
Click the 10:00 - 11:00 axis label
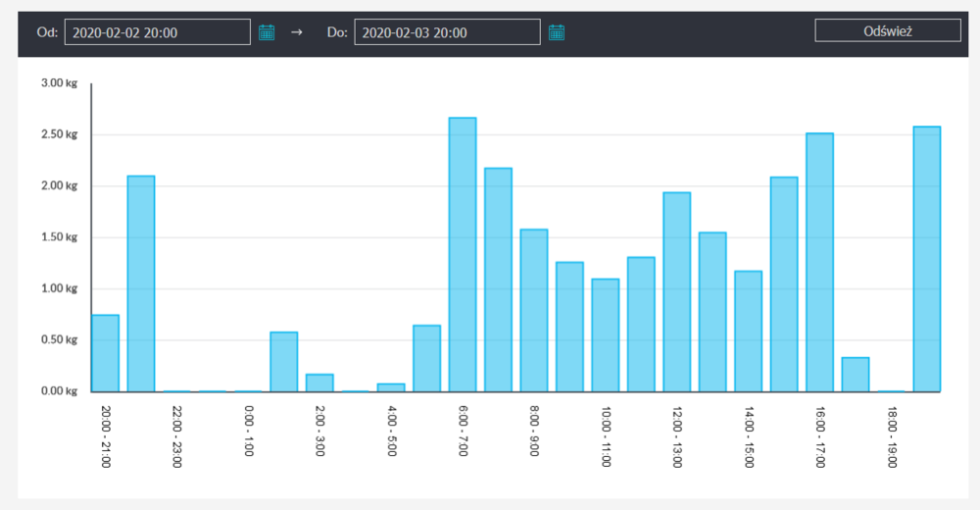coord(607,436)
